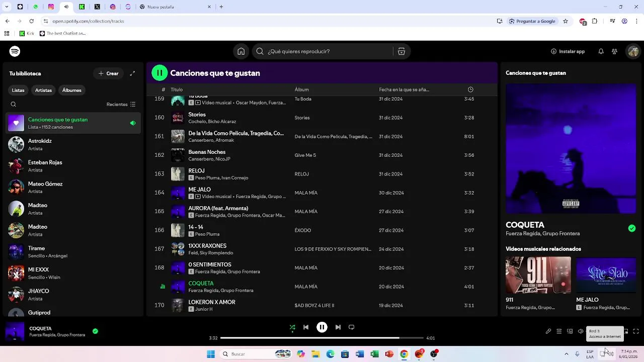644x362 pixels.
Task: Skip to the next track
Action: pyautogui.click(x=338, y=327)
